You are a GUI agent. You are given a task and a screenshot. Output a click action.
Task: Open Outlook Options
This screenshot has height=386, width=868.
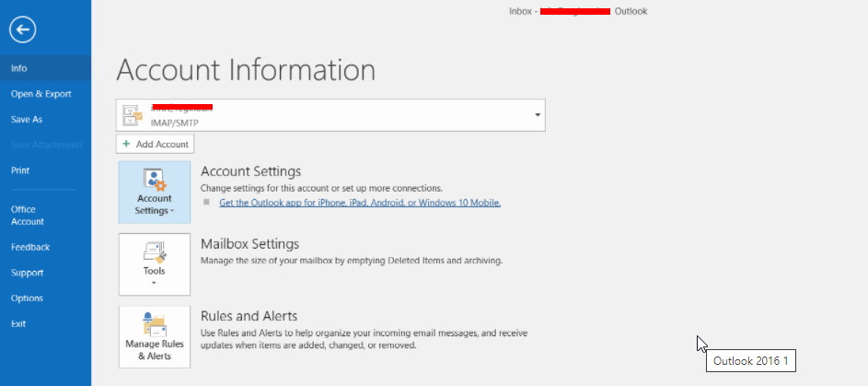[x=27, y=298]
